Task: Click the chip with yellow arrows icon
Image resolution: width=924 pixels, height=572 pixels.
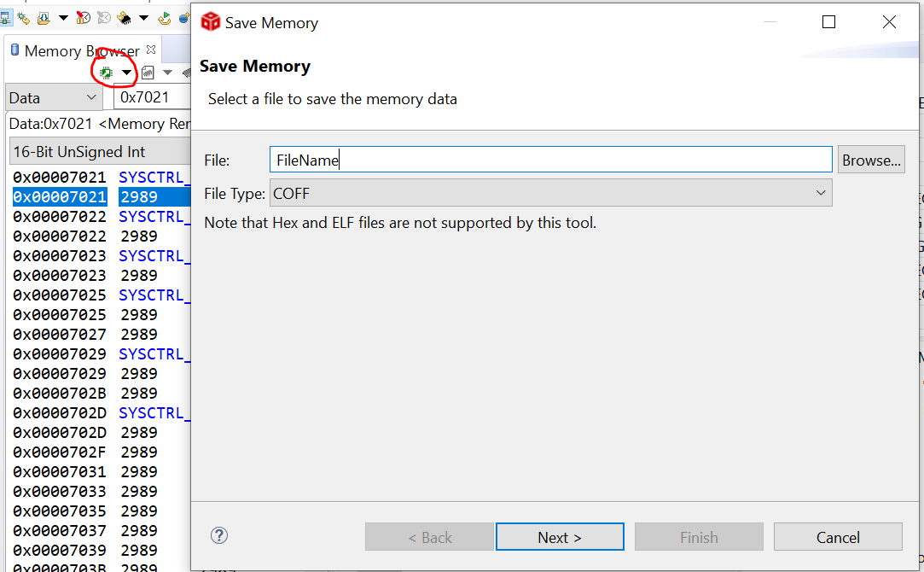Action: click(x=124, y=17)
